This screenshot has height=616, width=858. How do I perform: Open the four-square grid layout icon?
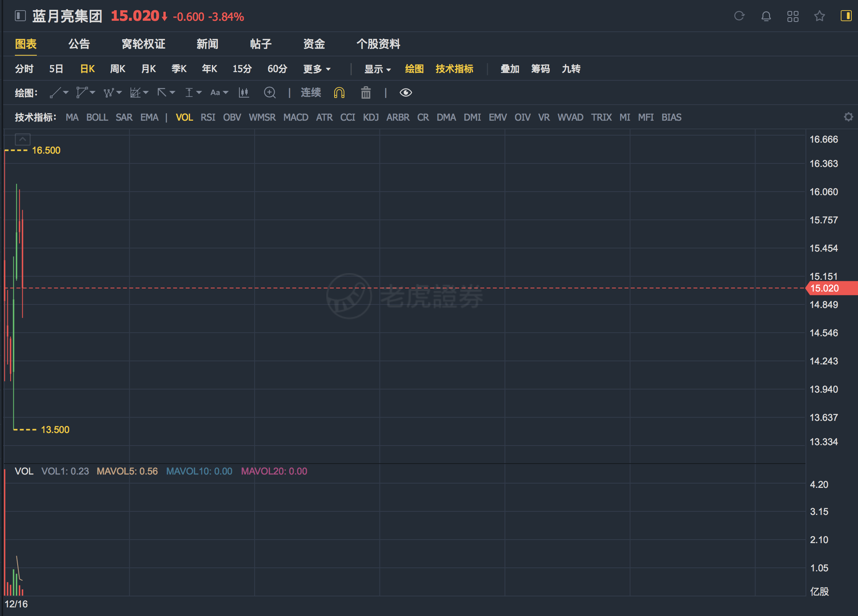tap(793, 16)
